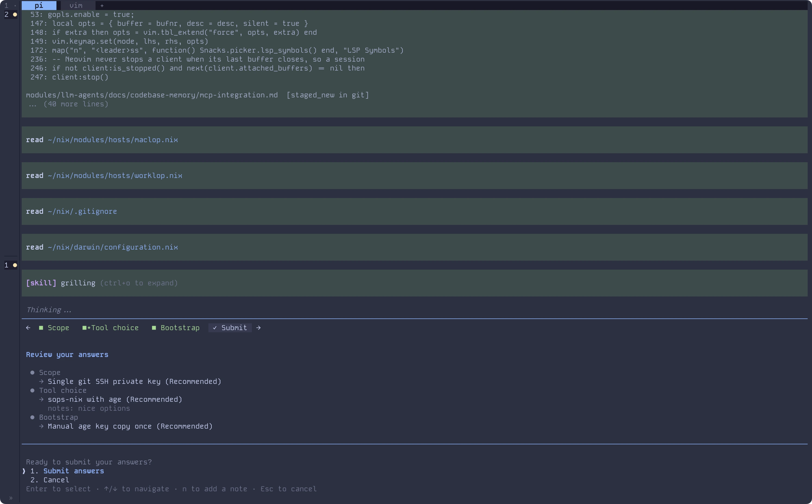Click the 'sops-nix with age' answer
The width and height of the screenshot is (812, 504).
pyautogui.click(x=115, y=399)
